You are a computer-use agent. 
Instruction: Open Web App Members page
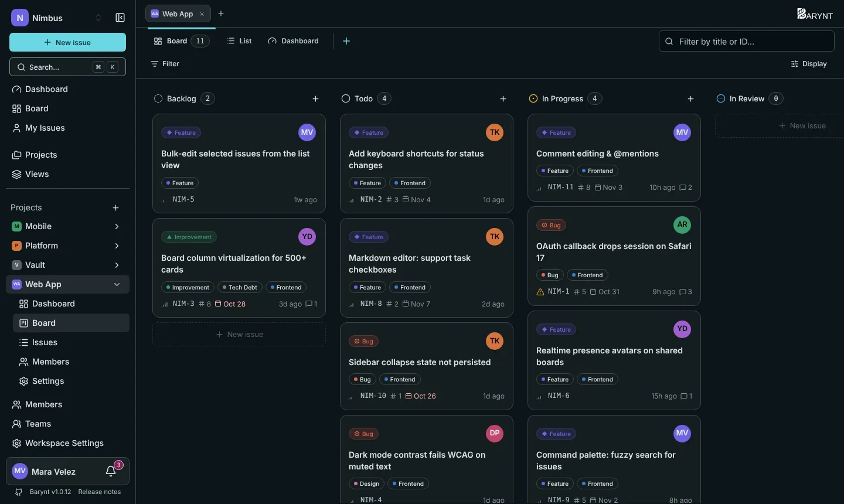point(71,362)
